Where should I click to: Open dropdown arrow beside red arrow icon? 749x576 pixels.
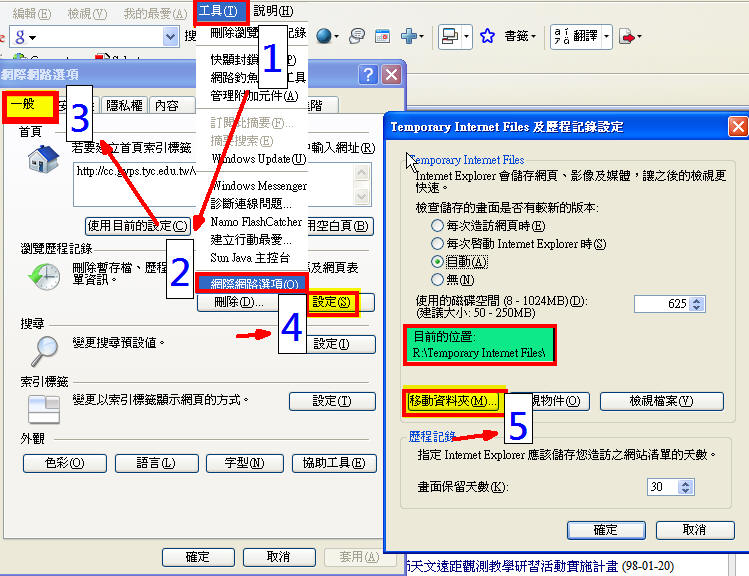point(639,37)
